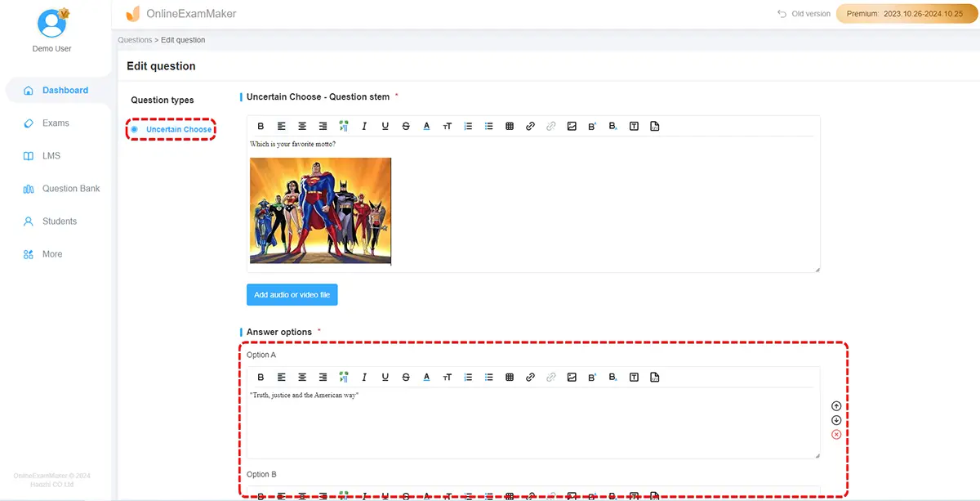
Task: Insert link in Option A toolbar
Action: [x=530, y=377]
